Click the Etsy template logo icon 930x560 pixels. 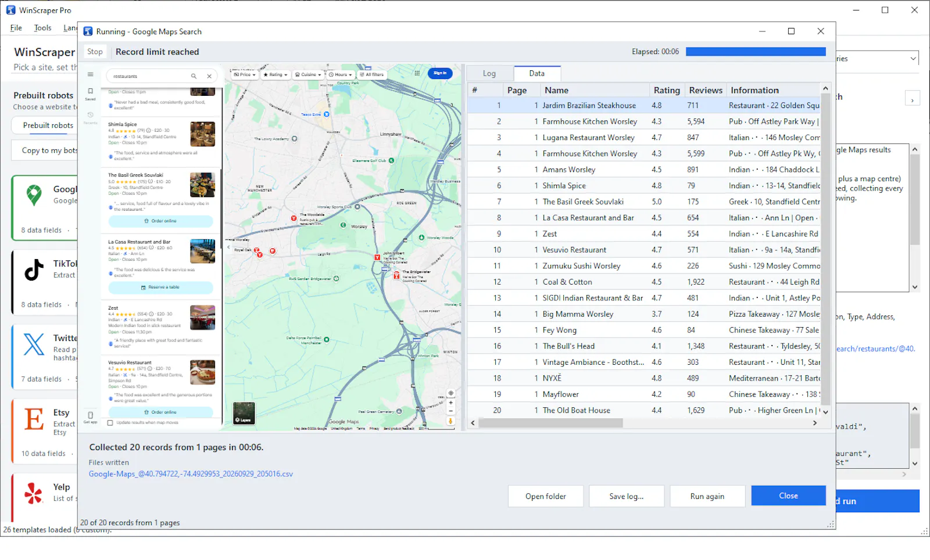tap(34, 419)
